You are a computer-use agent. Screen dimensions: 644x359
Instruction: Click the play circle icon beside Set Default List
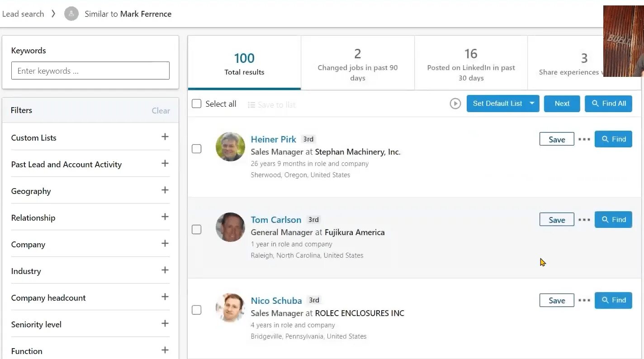coord(455,104)
